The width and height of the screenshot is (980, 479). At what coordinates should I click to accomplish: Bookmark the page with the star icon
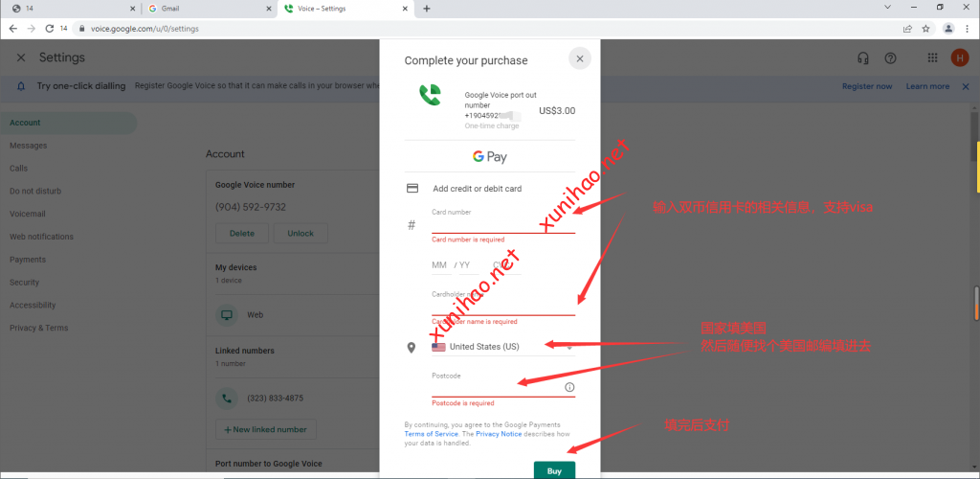click(x=925, y=29)
